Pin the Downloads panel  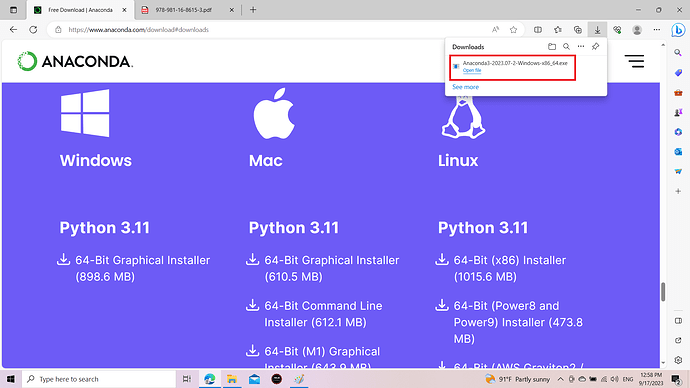595,46
